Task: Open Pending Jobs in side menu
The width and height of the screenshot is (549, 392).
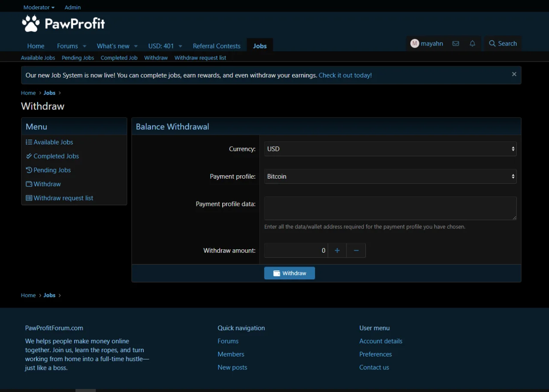Action: click(52, 170)
